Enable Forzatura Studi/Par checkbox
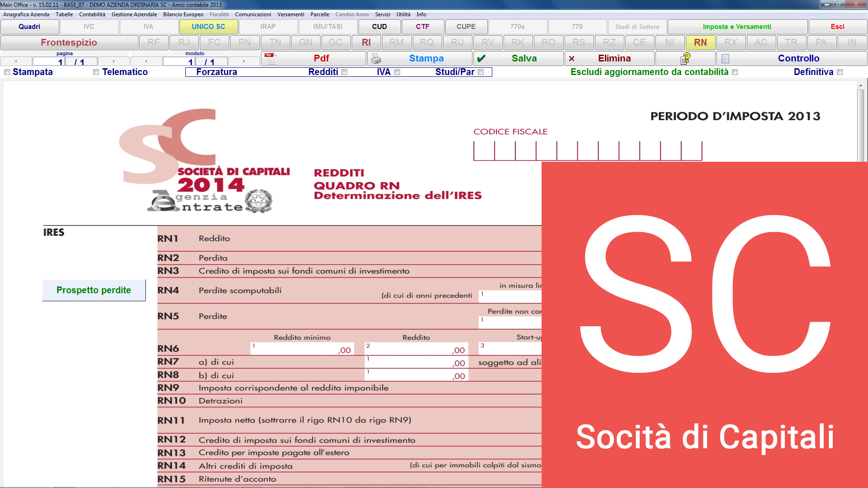 click(481, 72)
